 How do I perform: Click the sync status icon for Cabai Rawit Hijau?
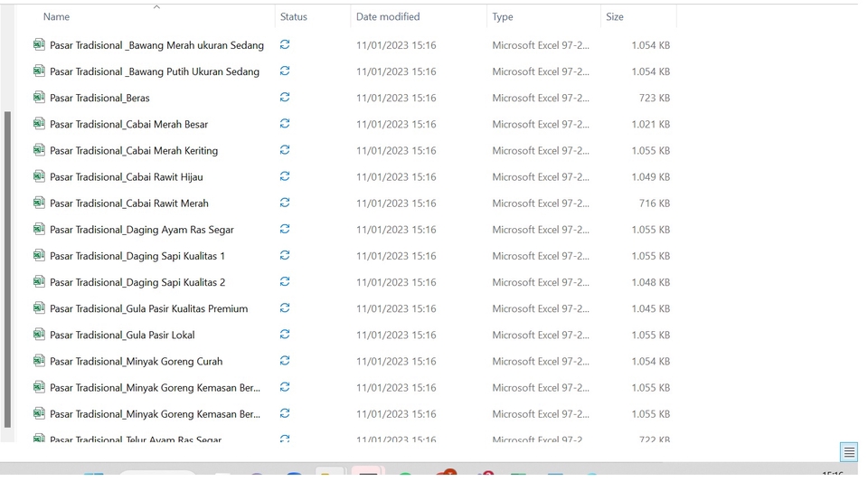pyautogui.click(x=285, y=176)
